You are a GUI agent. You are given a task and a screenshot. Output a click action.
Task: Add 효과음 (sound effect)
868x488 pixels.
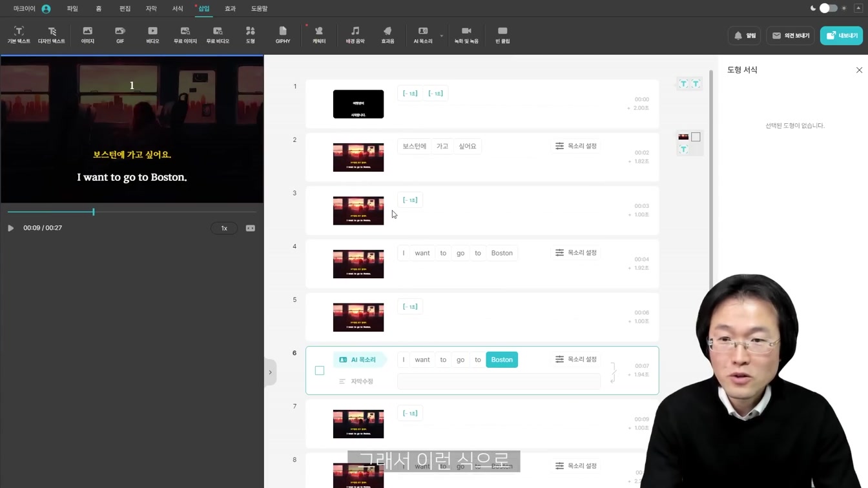tap(387, 35)
